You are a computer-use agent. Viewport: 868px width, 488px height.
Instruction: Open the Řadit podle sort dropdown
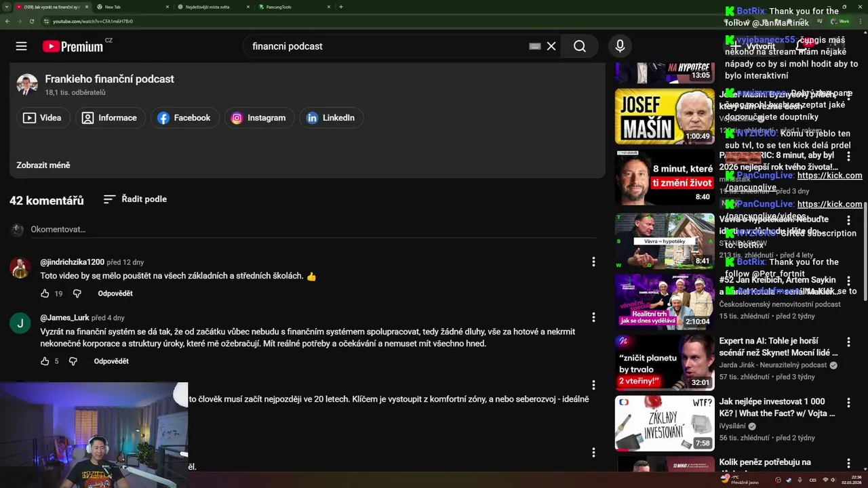pyautogui.click(x=135, y=199)
